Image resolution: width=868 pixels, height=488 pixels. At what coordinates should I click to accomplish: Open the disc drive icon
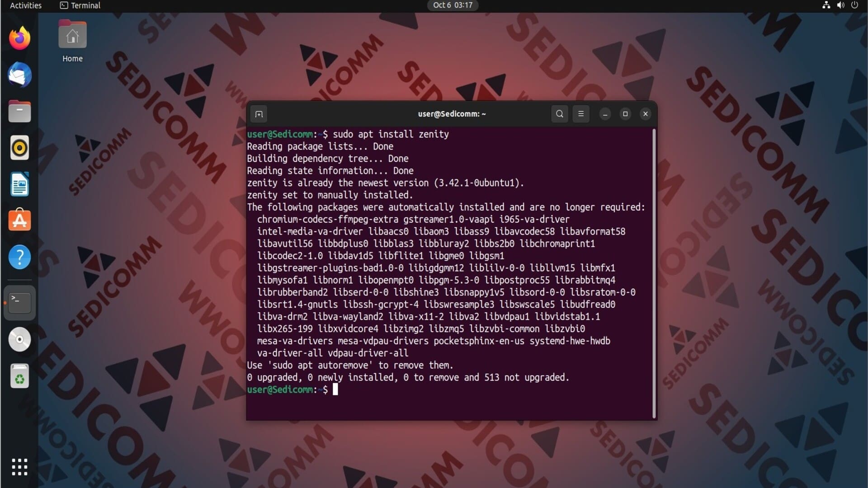(x=19, y=339)
